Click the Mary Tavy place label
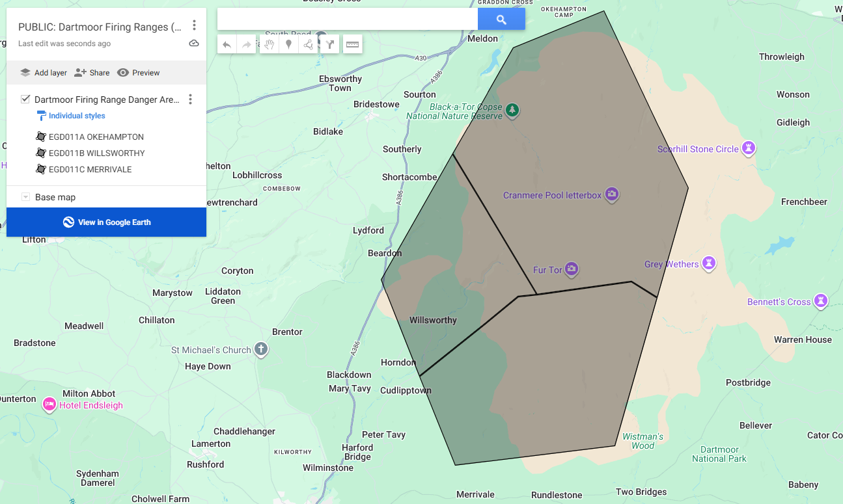The width and height of the screenshot is (843, 504). [x=350, y=389]
